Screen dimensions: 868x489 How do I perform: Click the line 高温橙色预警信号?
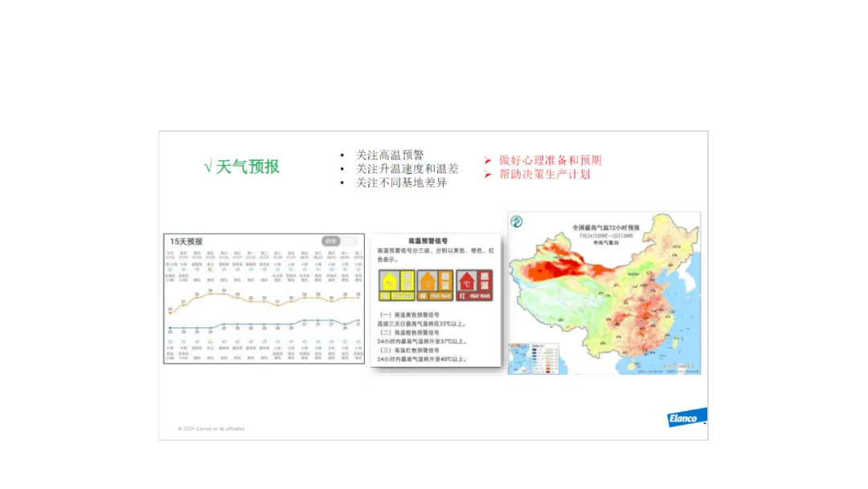pyautogui.click(x=410, y=332)
